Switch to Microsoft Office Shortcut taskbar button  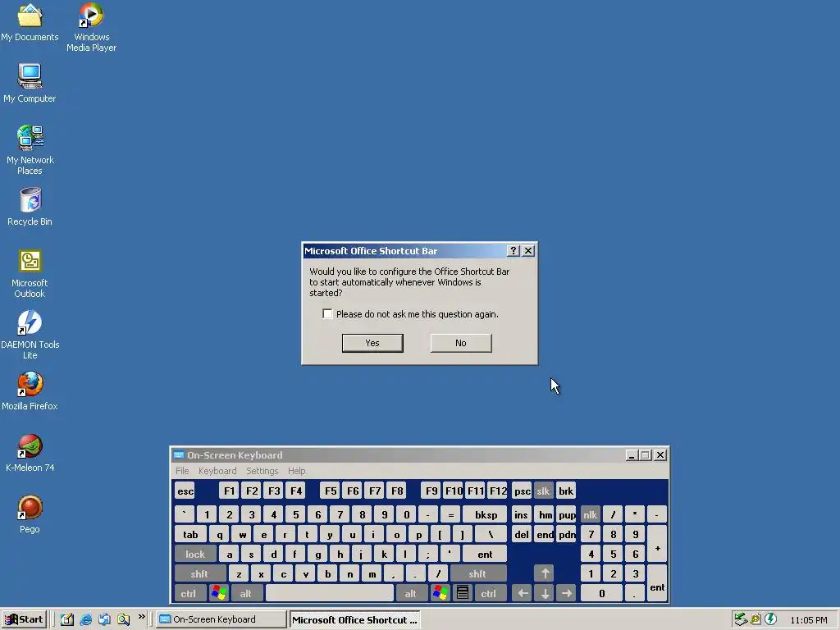[354, 619]
